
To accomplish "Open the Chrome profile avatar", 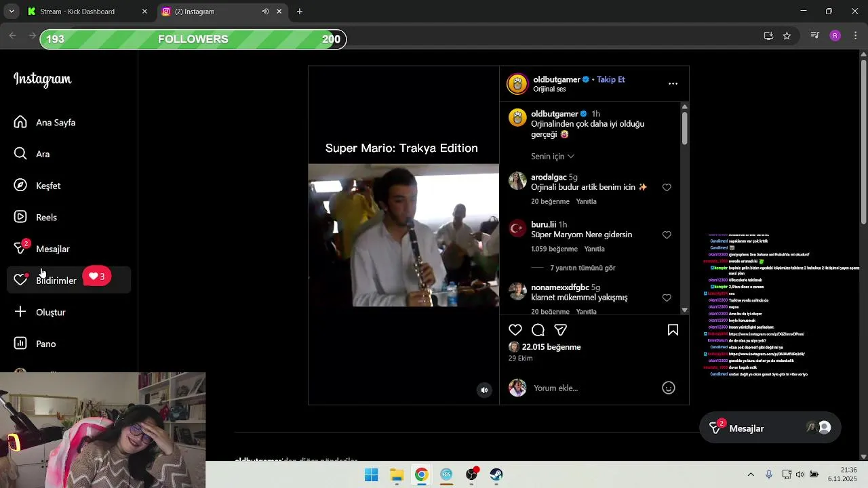I will (x=835, y=36).
